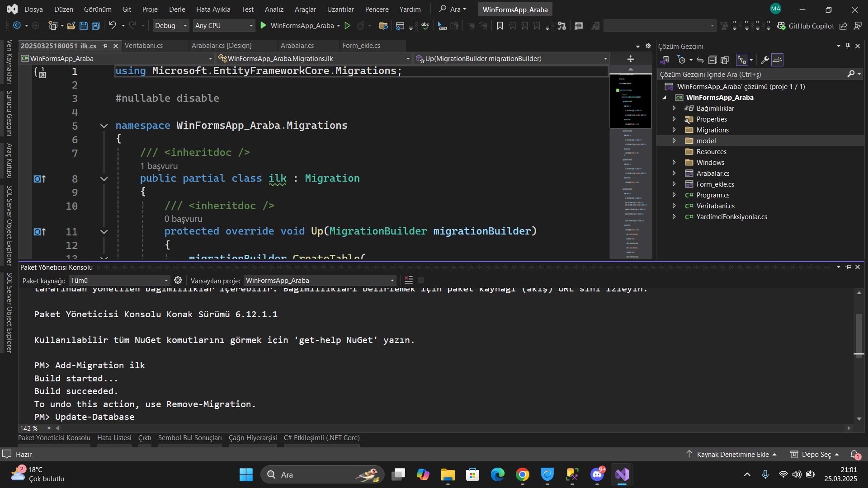Open Package Manager Console settings gear
Viewport: 868px width, 488px height.
tap(178, 280)
